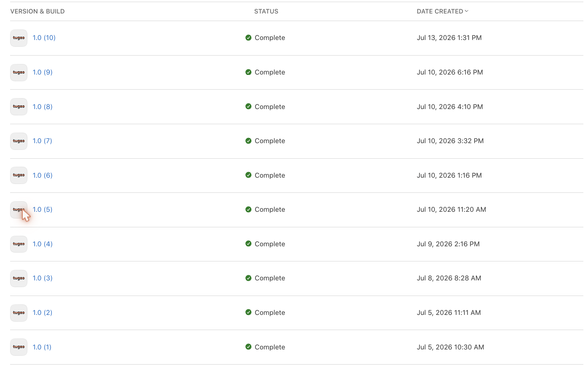This screenshot has height=365, width=588.
Task: Open the 1.0 (8) build link
Action: 43,107
